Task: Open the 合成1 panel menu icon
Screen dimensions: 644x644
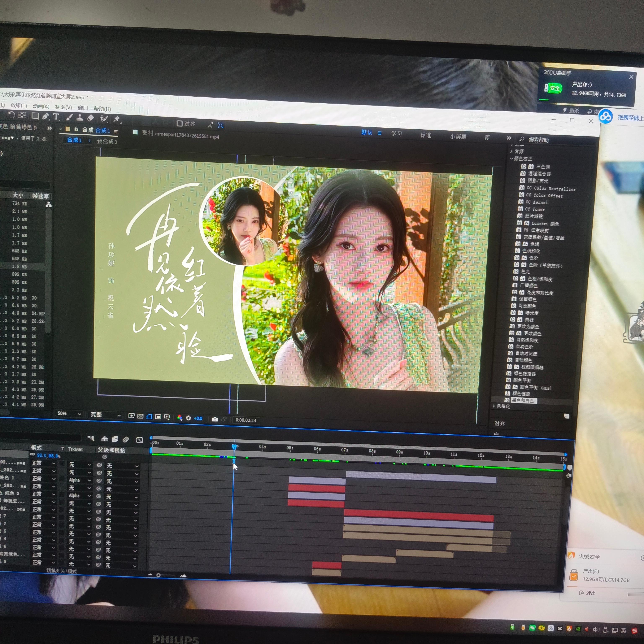Action: [x=116, y=132]
